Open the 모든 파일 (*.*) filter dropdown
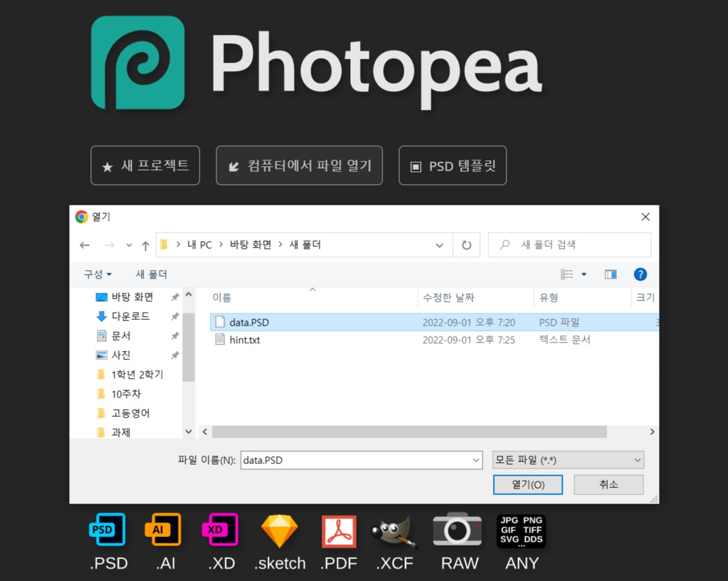Viewport: 728px width, 581px height. click(x=568, y=460)
